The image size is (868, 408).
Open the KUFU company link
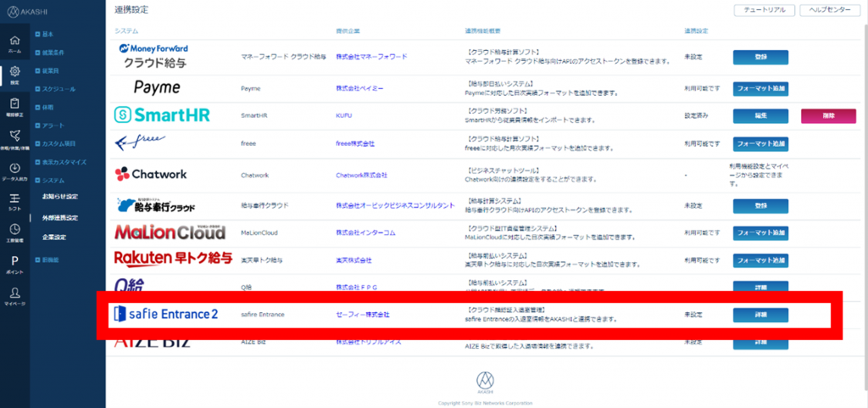(344, 115)
